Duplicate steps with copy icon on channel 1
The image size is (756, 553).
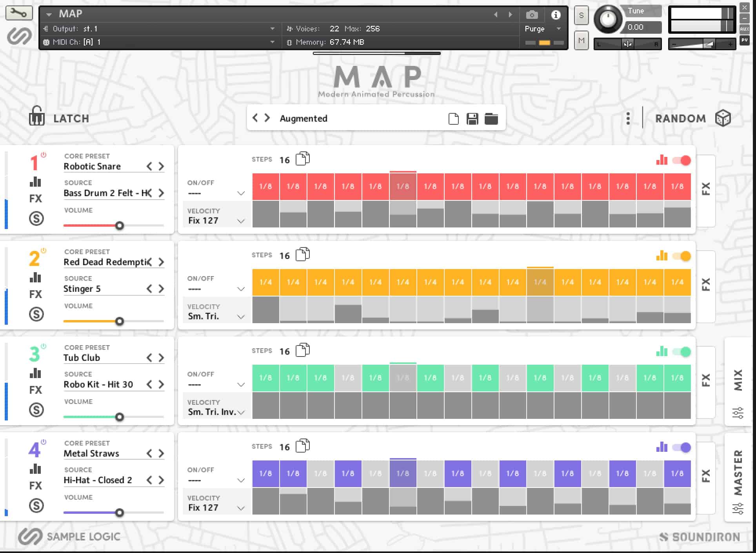point(303,159)
